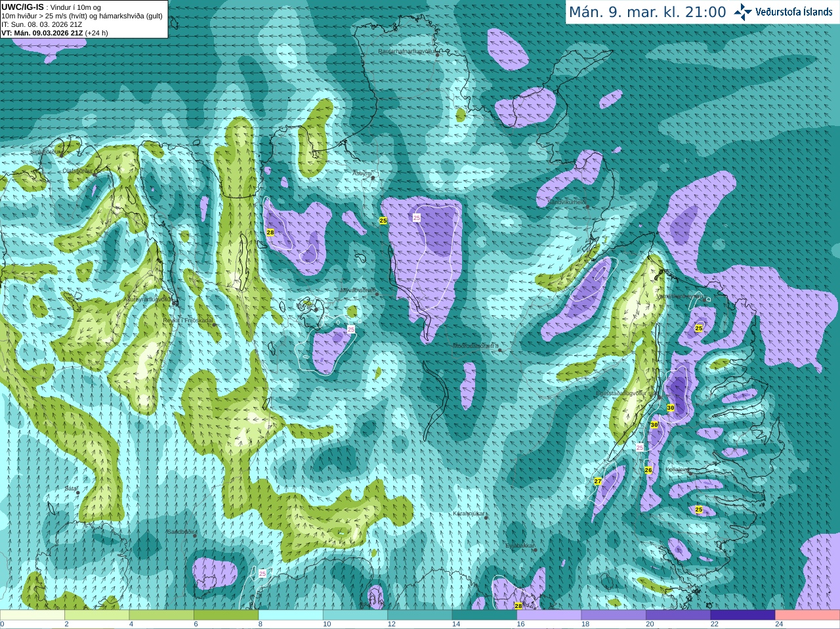The width and height of the screenshot is (840, 629).
Task: Click the Akureyrarflugvöllur station label
Action: (148, 299)
